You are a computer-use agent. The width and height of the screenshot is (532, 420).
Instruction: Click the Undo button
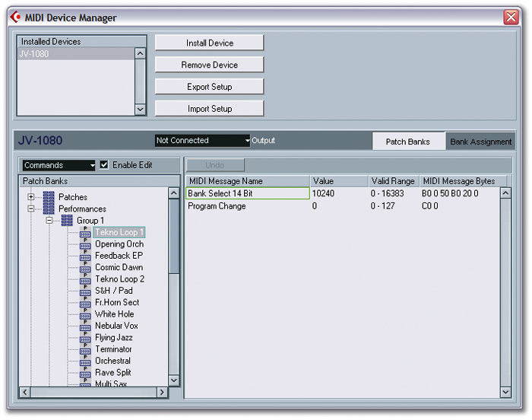[215, 165]
